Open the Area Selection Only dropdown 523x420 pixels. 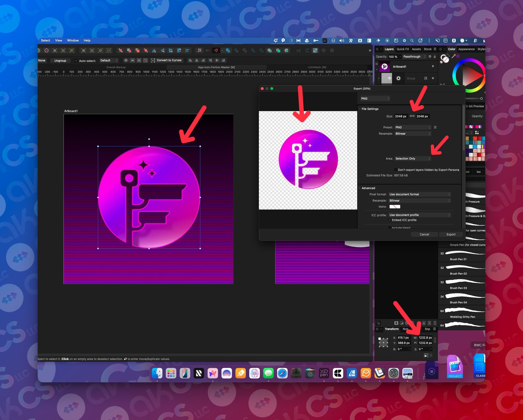[413, 158]
